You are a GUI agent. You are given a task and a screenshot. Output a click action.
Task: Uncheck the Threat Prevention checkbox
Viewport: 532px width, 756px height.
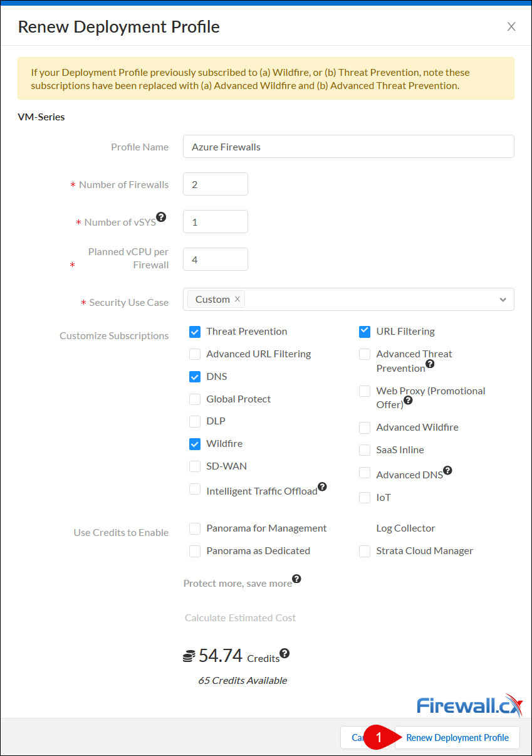click(x=195, y=332)
